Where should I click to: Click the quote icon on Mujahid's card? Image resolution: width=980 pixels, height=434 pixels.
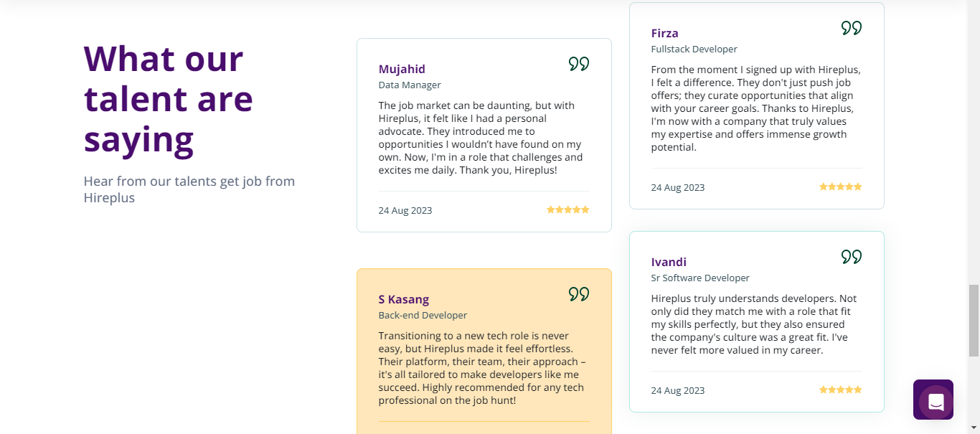578,64
